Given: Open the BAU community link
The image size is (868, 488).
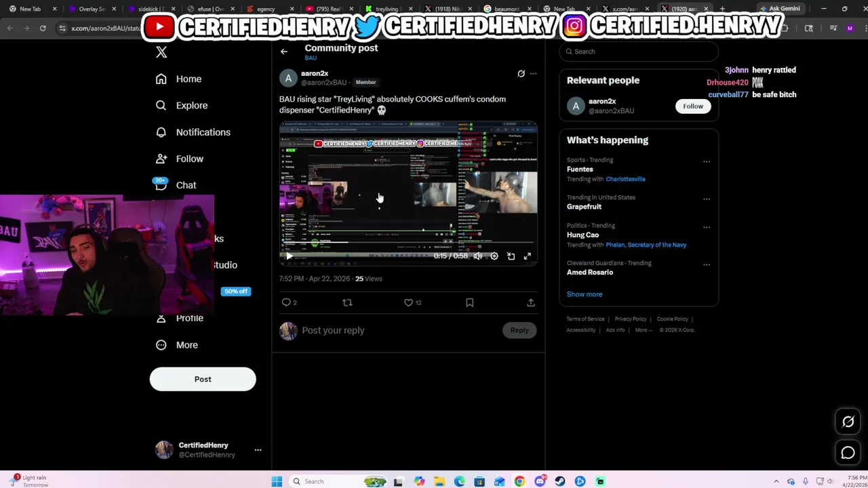Looking at the screenshot, I should click(x=311, y=58).
